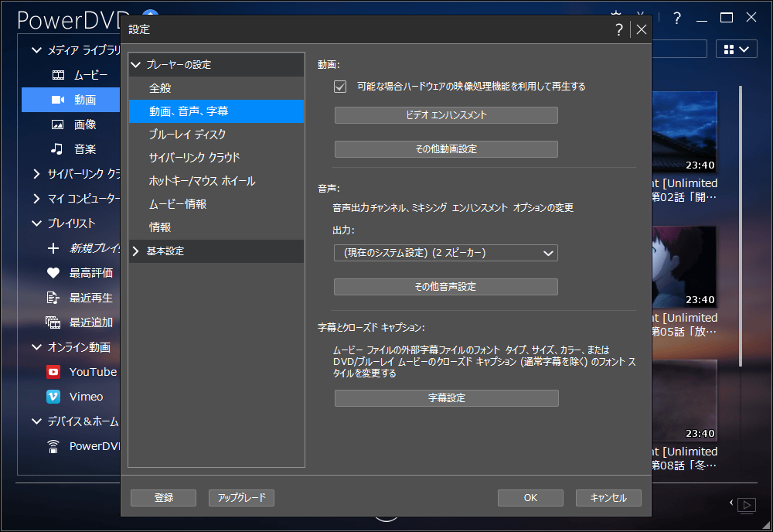The height and width of the screenshot is (532, 773).
Task: Select ホットキー/マウス ホイール settings page
Action: click(x=216, y=181)
